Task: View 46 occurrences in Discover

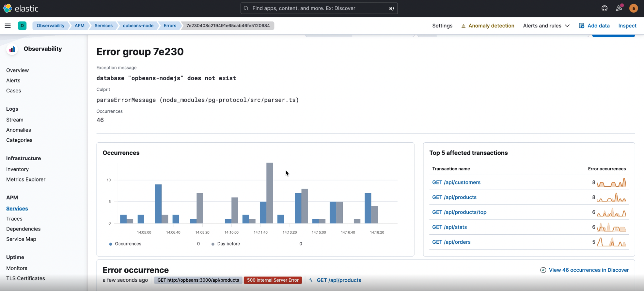Action: point(589,270)
